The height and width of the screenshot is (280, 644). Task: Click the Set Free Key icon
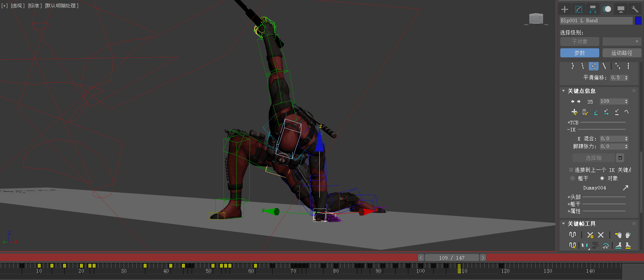point(617,112)
